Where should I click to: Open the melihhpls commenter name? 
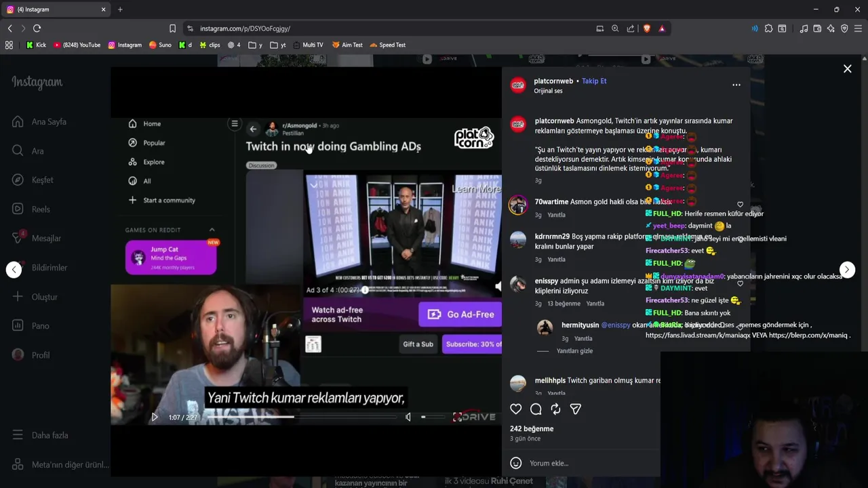point(550,381)
